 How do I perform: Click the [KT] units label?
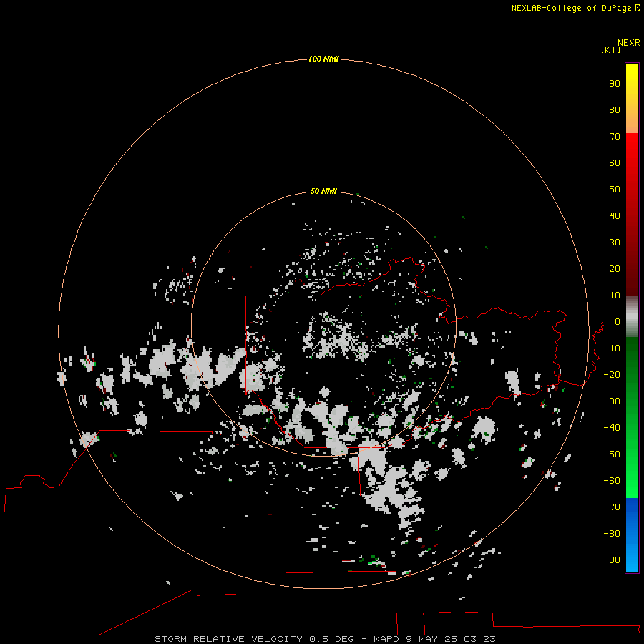[x=610, y=49]
